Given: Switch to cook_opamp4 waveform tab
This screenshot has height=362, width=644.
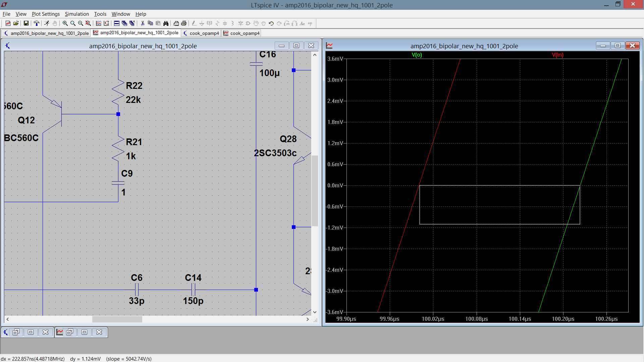Looking at the screenshot, I should [x=241, y=33].
